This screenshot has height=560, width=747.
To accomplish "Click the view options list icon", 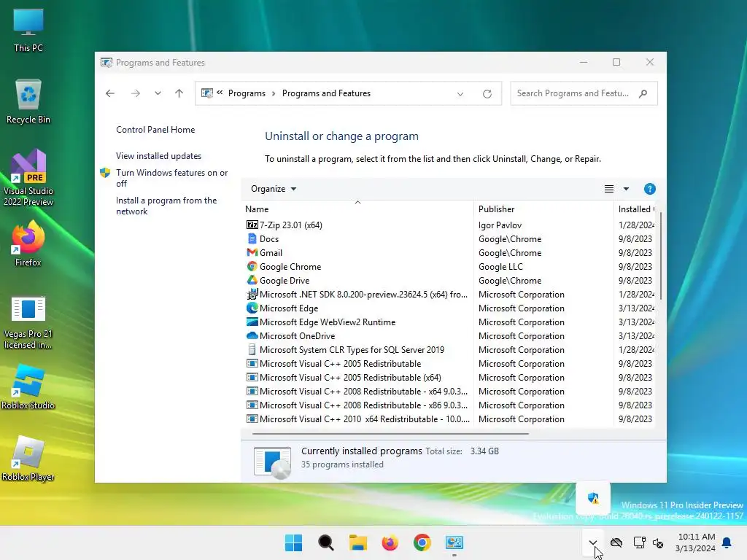I will (x=609, y=189).
